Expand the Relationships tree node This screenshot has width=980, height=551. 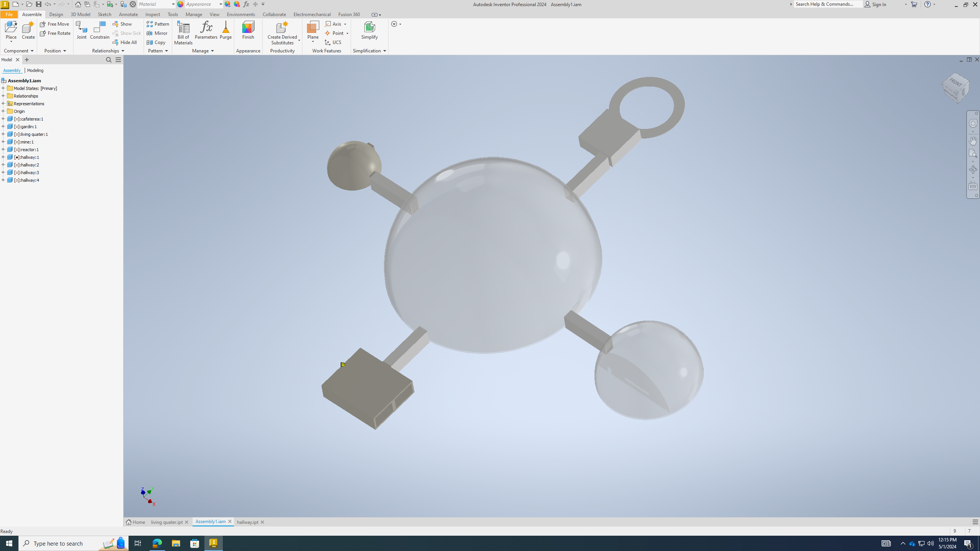pos(3,96)
